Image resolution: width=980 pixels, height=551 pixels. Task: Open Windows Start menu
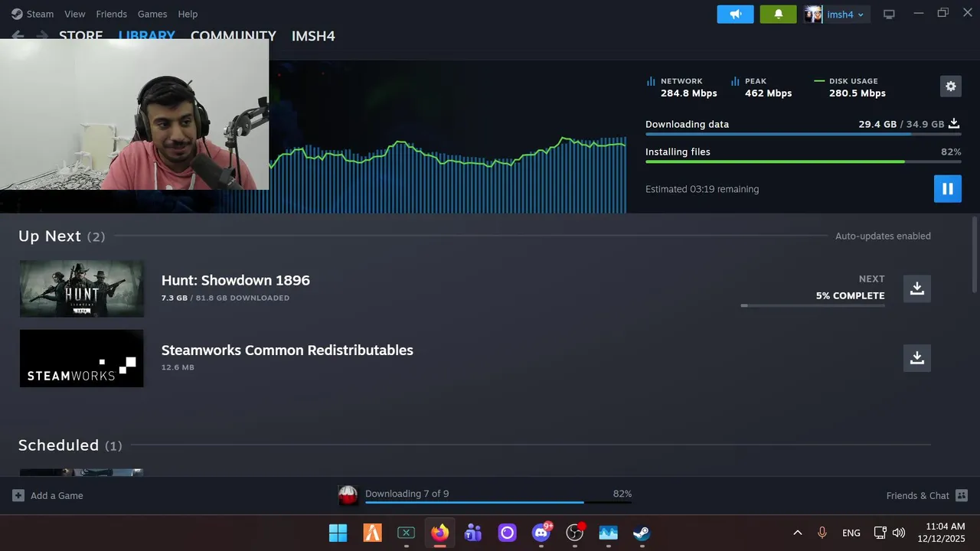pos(338,533)
